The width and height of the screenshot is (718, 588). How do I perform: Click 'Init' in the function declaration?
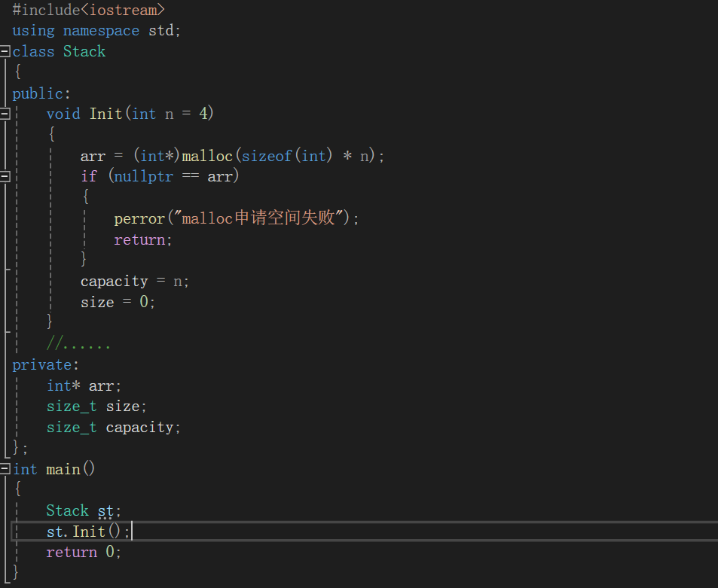point(105,114)
